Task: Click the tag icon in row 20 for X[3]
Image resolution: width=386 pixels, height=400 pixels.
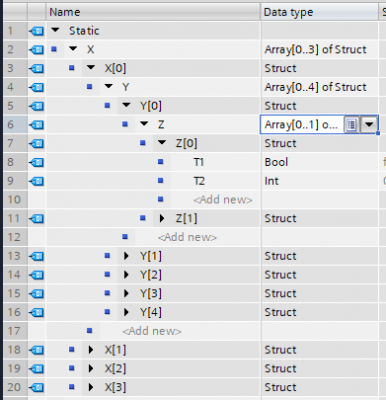Action: pyautogui.click(x=36, y=387)
